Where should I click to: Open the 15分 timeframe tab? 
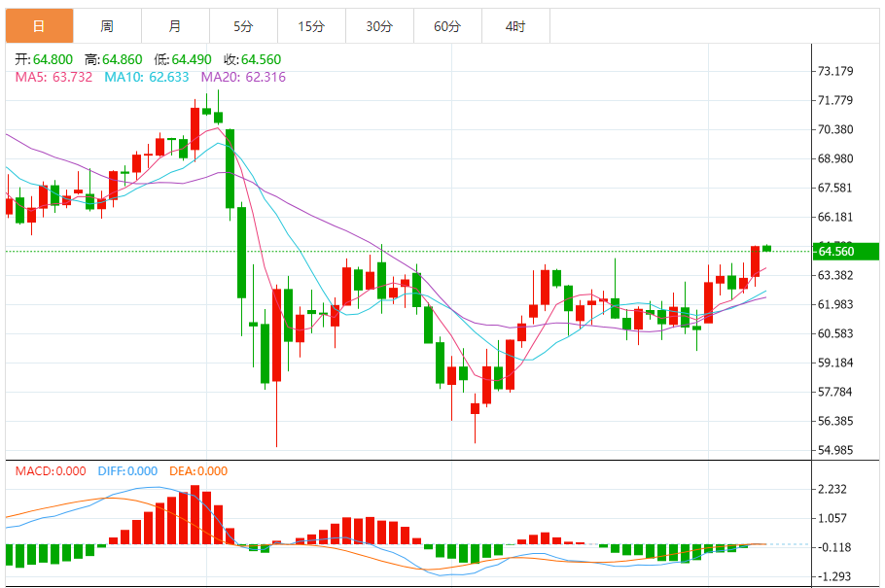pos(311,26)
